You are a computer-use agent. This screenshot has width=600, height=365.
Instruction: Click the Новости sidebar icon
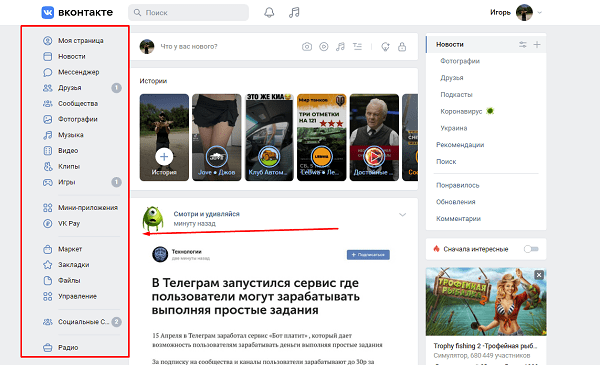(x=47, y=56)
